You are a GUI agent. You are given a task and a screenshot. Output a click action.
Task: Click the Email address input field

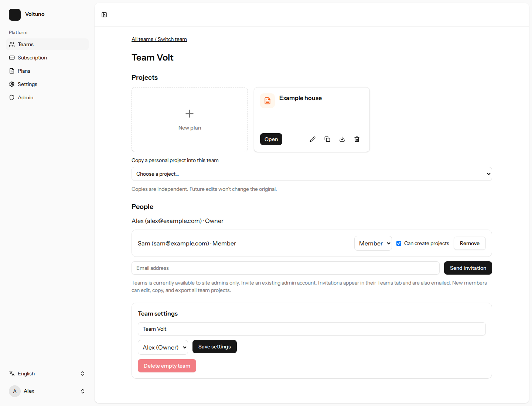tap(286, 268)
